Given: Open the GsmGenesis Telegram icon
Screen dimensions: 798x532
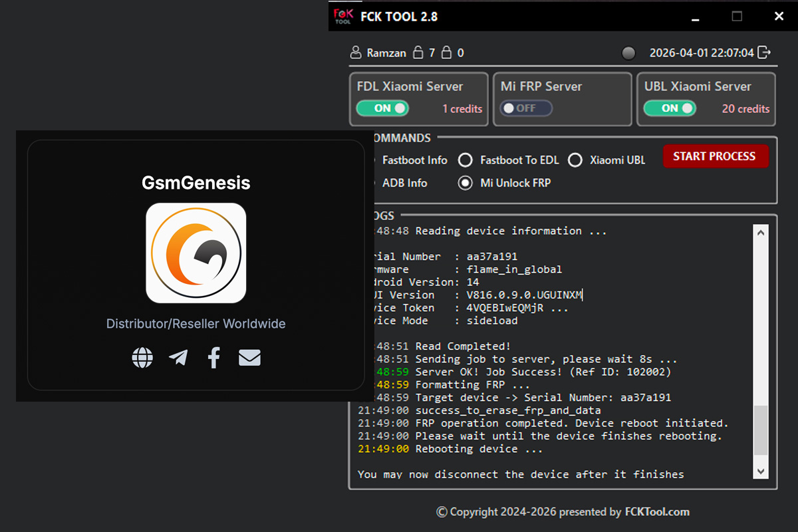Looking at the screenshot, I should click(178, 358).
